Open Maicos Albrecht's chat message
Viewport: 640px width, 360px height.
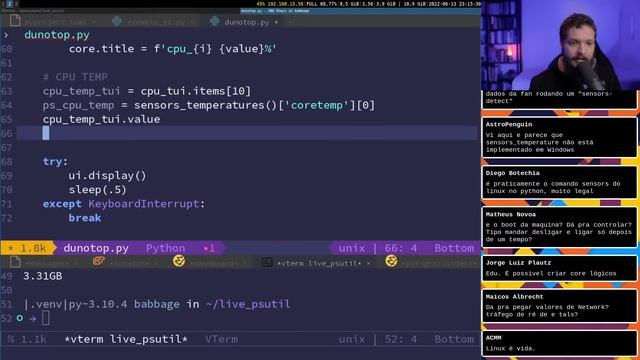pos(559,306)
